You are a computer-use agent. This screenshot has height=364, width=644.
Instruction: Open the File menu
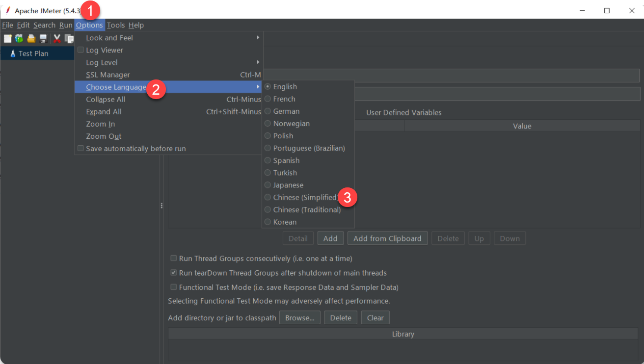tap(7, 25)
